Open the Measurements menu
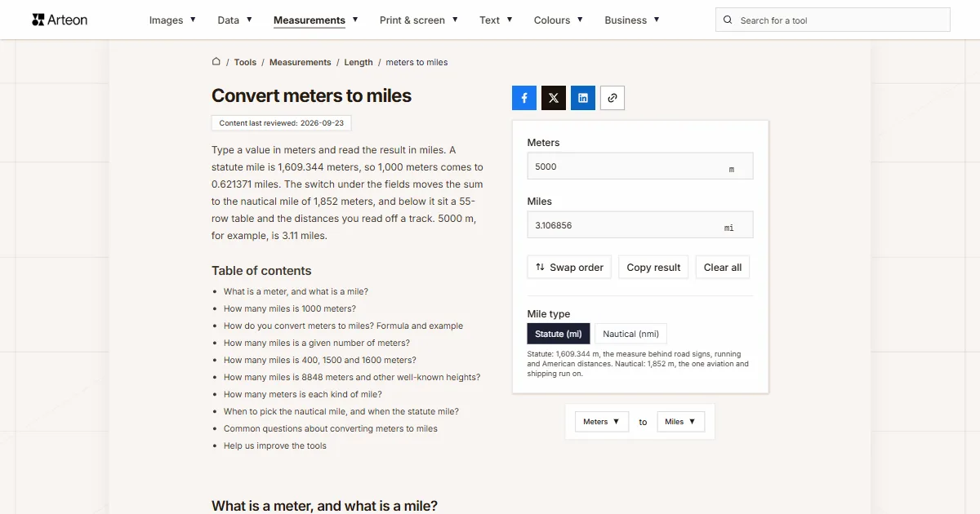The height and width of the screenshot is (514, 980). point(315,20)
